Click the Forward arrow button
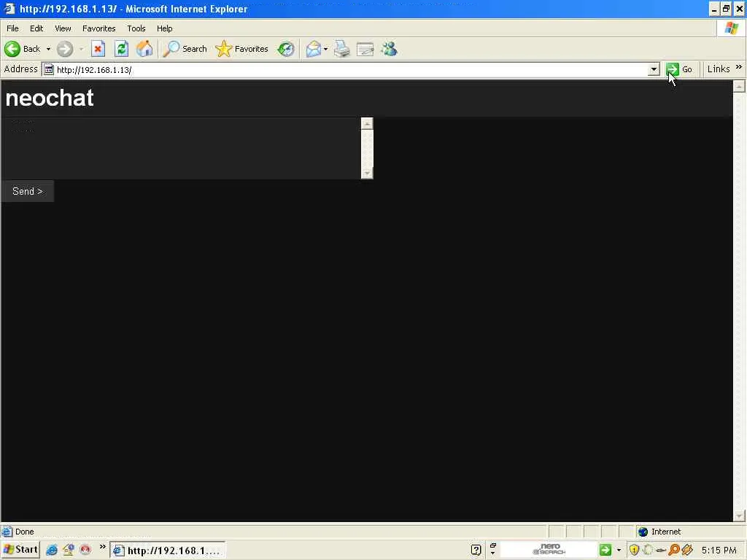This screenshot has width=747, height=560. [65, 49]
